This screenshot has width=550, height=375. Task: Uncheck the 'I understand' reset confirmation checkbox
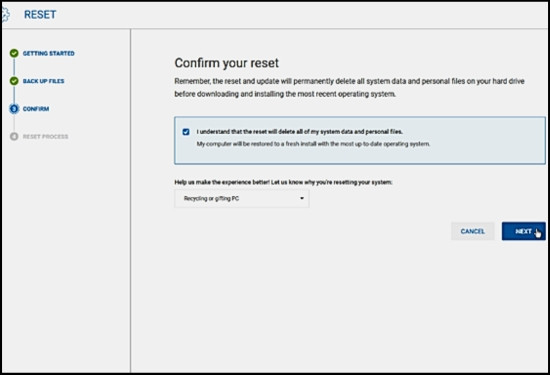[186, 132]
